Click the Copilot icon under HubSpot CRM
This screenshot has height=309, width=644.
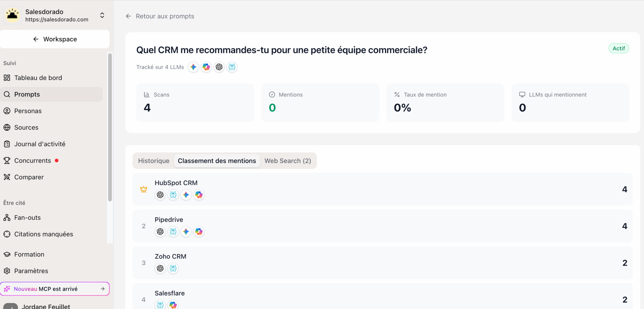click(x=199, y=195)
